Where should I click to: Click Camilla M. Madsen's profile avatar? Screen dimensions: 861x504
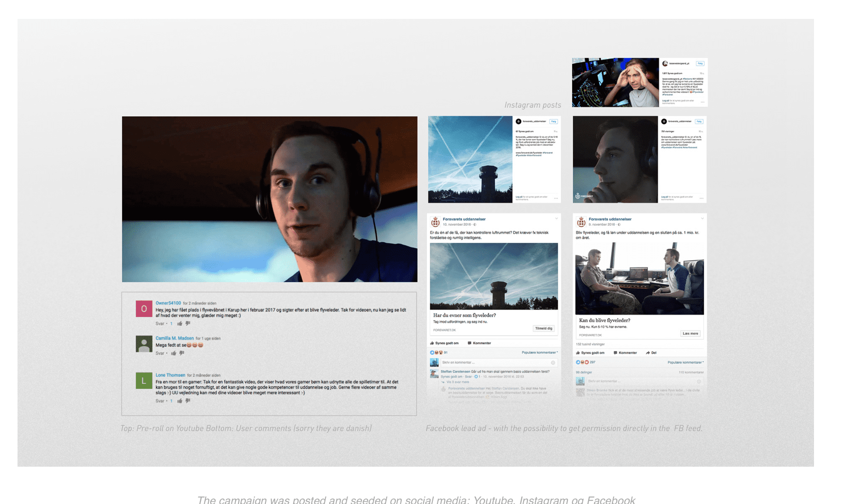[144, 344]
